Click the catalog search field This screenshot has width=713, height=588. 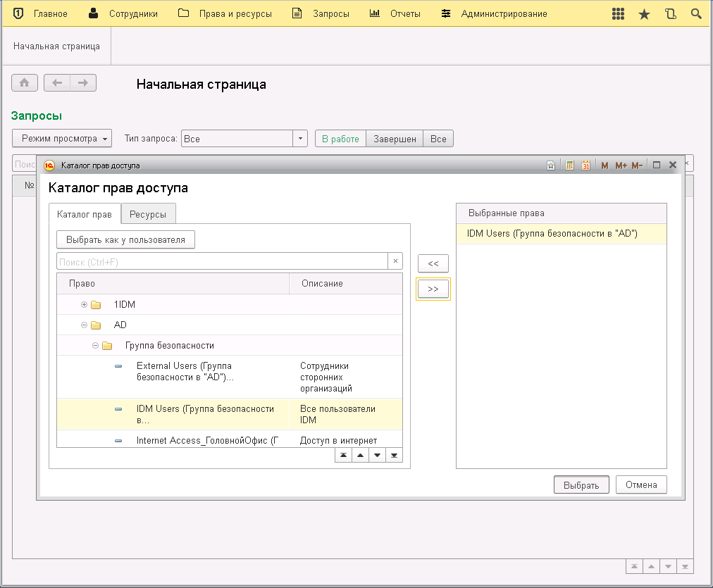pos(222,261)
